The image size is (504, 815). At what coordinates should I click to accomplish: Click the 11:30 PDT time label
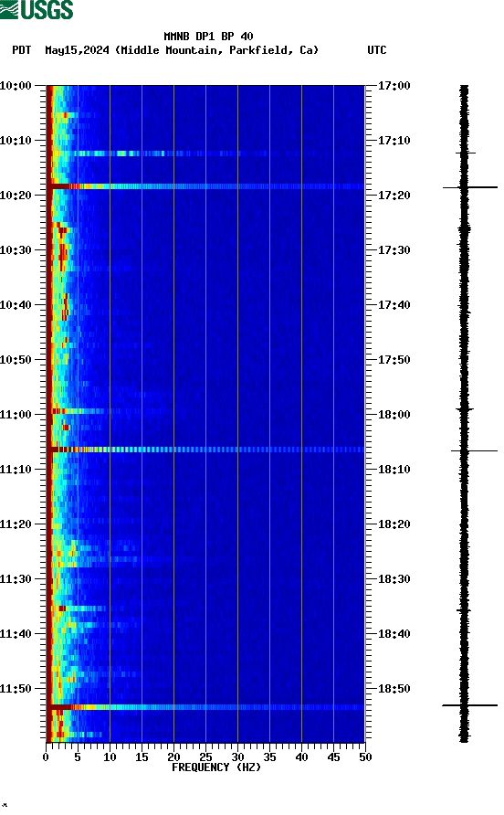[x=16, y=579]
